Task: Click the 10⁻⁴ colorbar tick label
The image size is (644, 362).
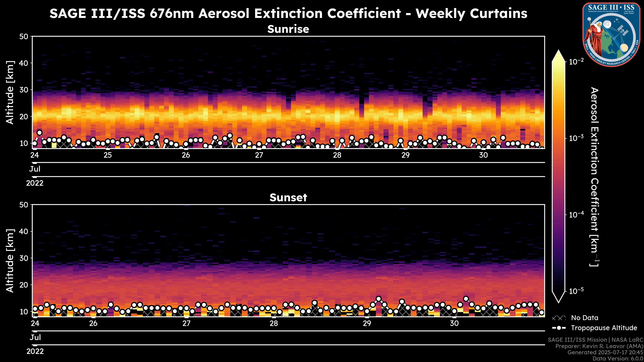Action: pos(577,215)
